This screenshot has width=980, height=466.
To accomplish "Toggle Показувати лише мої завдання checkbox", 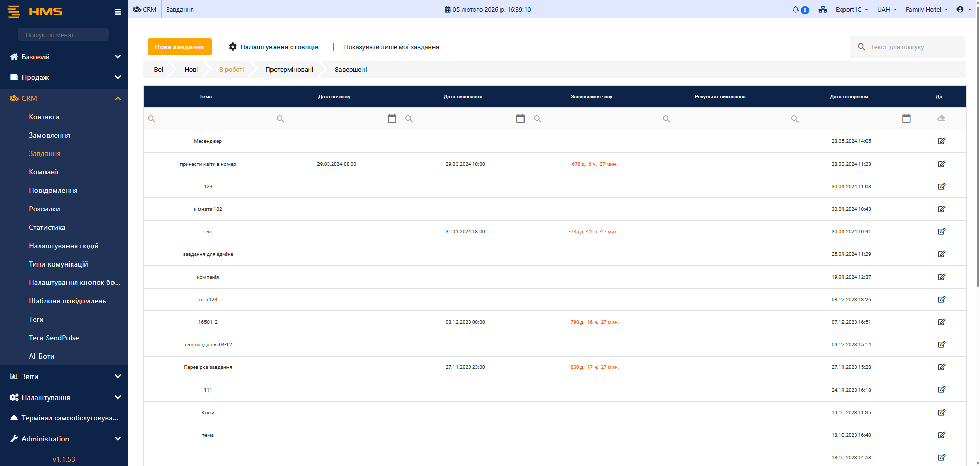I will click(337, 47).
